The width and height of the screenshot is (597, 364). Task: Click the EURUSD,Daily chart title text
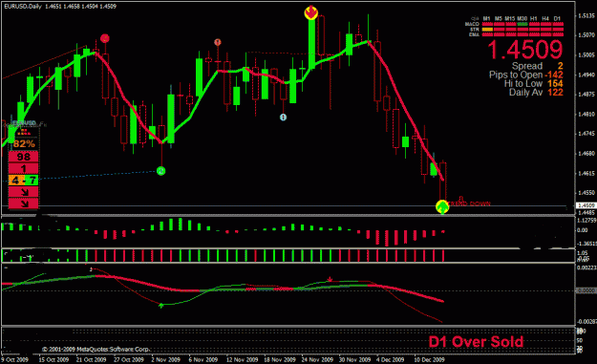pyautogui.click(x=23, y=6)
